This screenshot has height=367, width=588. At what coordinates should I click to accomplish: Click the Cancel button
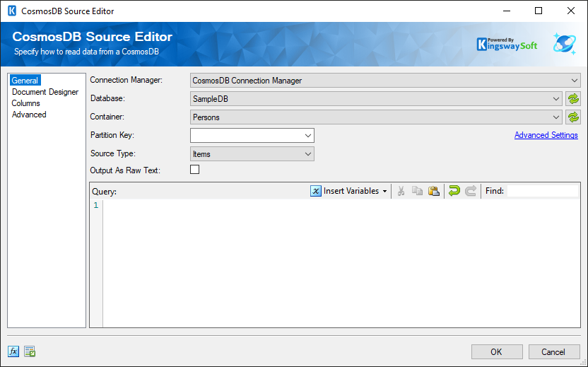(x=553, y=351)
